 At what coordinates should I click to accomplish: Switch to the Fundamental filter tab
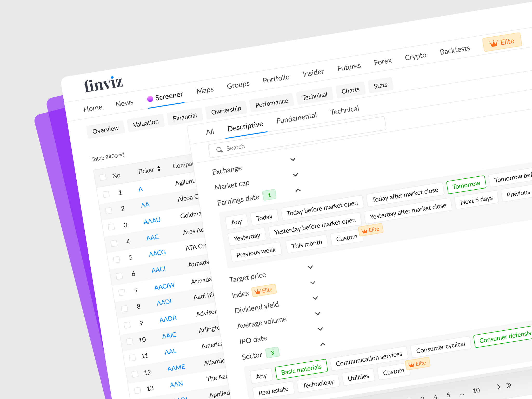(296, 118)
